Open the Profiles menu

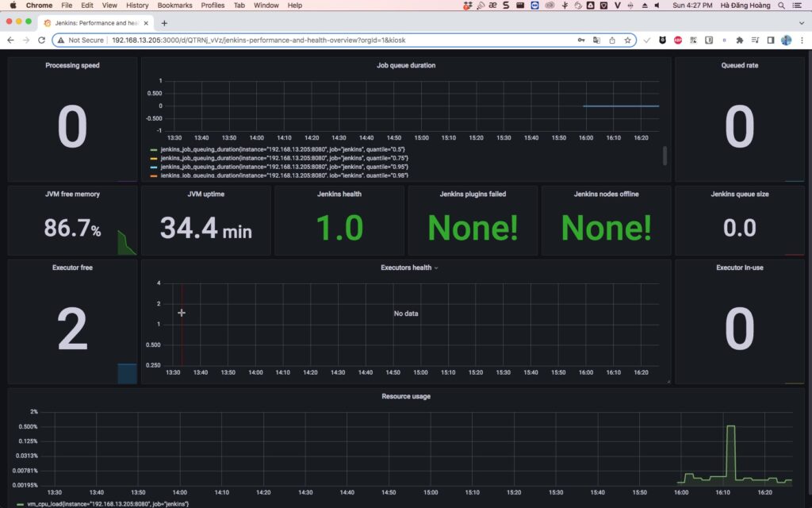[213, 6]
